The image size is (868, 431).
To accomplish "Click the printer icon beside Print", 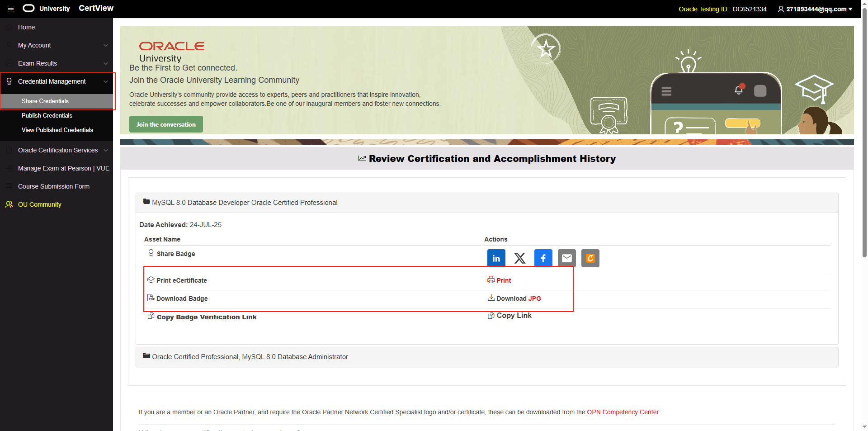I will tap(491, 280).
